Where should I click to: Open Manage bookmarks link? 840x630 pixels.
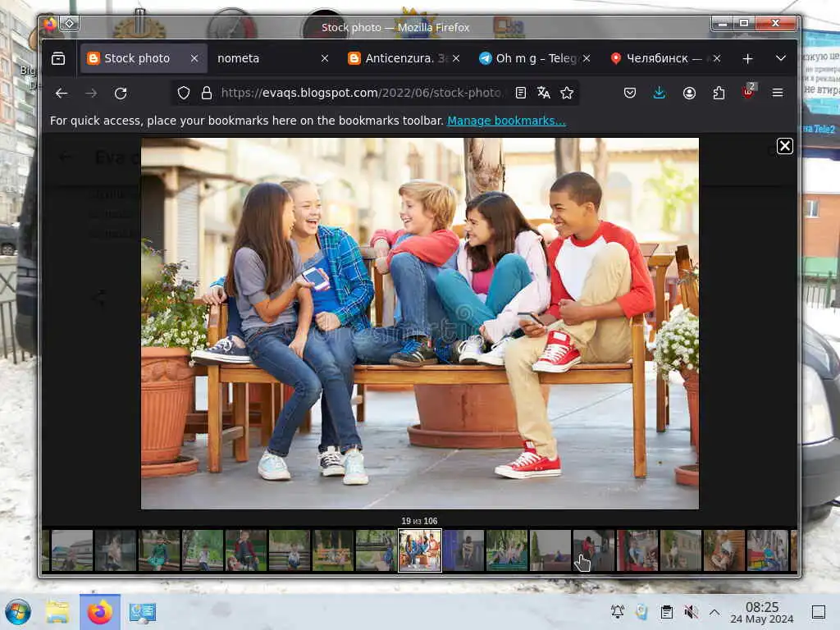(x=506, y=121)
